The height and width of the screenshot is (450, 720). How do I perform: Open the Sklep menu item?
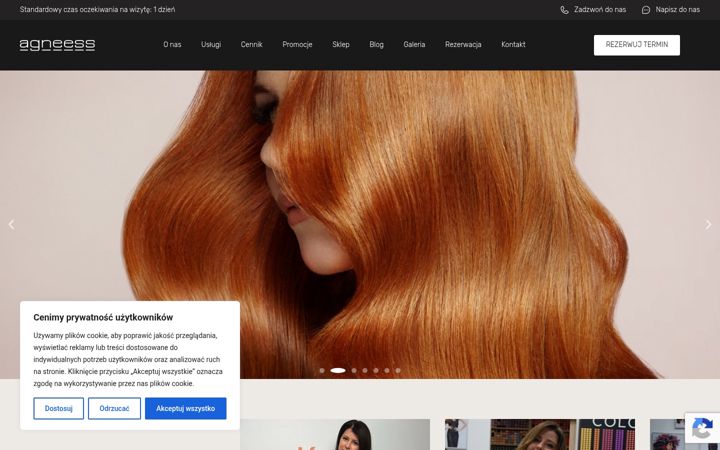click(x=341, y=45)
